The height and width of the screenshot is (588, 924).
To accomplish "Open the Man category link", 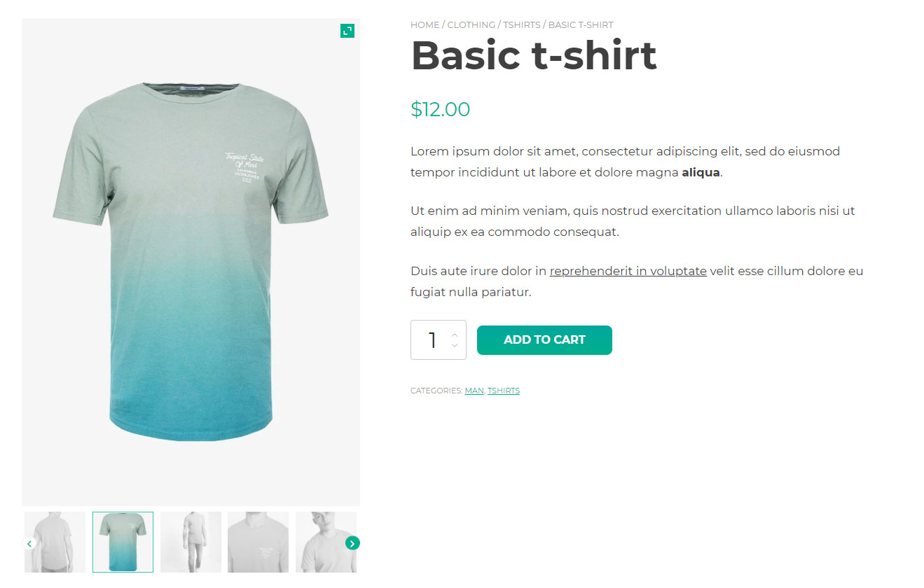I will (x=474, y=391).
